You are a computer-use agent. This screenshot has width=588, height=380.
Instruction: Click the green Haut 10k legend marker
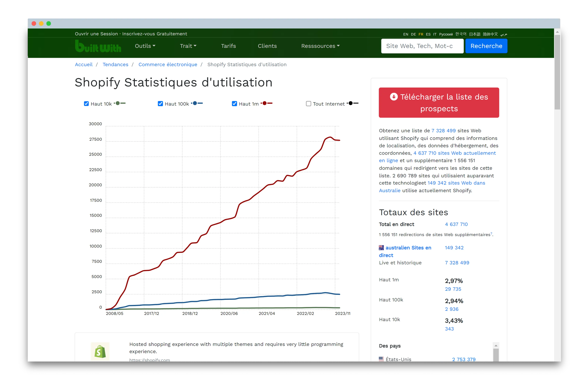pyautogui.click(x=120, y=103)
